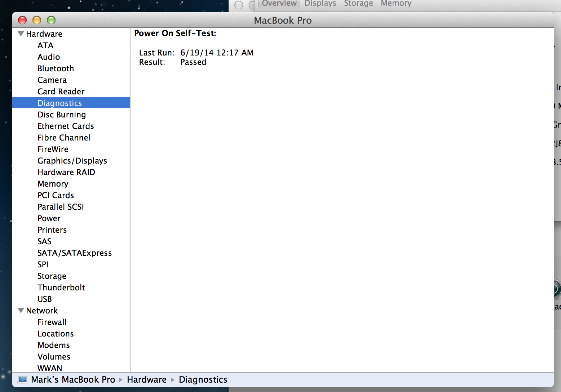Click Mark's MacBook Pro in path bar

tap(73, 380)
